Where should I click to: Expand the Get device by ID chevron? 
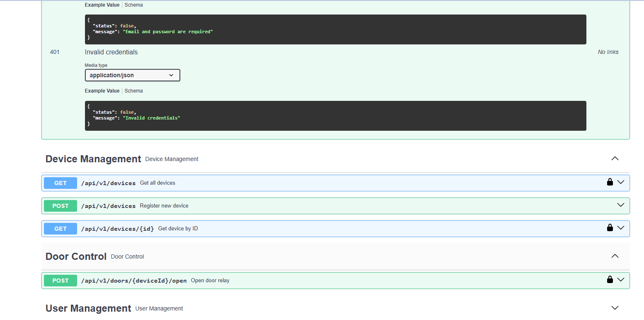pyautogui.click(x=620, y=228)
